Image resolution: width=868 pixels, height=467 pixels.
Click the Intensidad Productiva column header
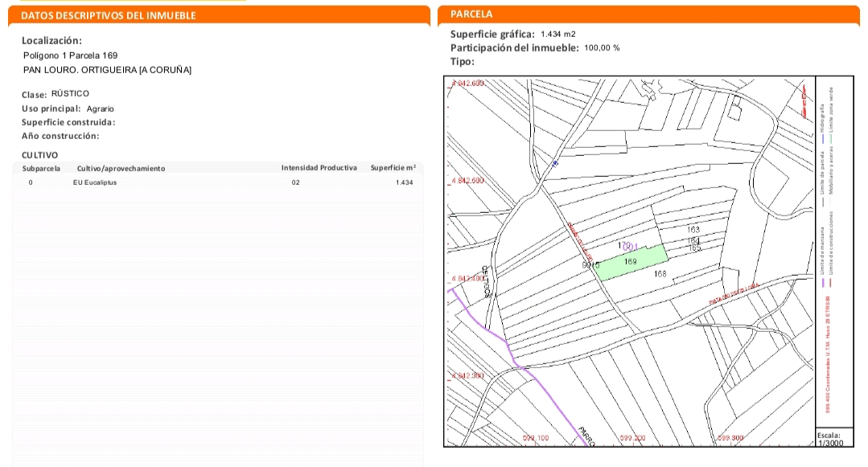point(319,168)
